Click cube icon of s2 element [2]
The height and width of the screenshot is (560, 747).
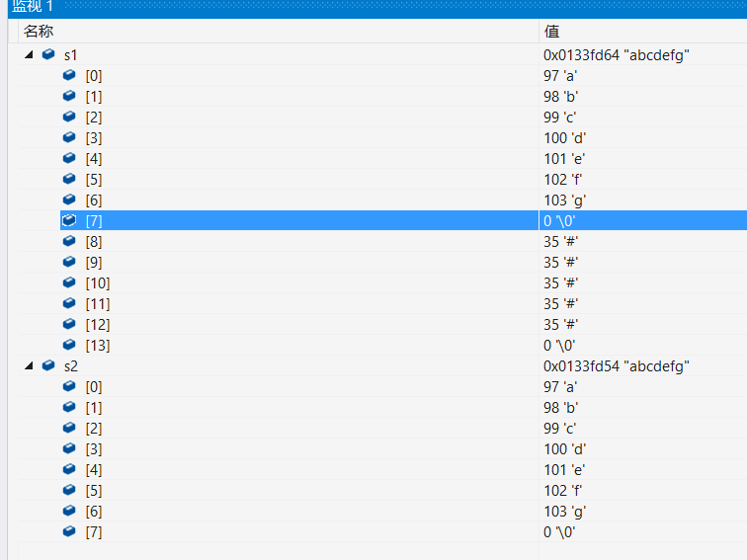pyautogui.click(x=69, y=427)
